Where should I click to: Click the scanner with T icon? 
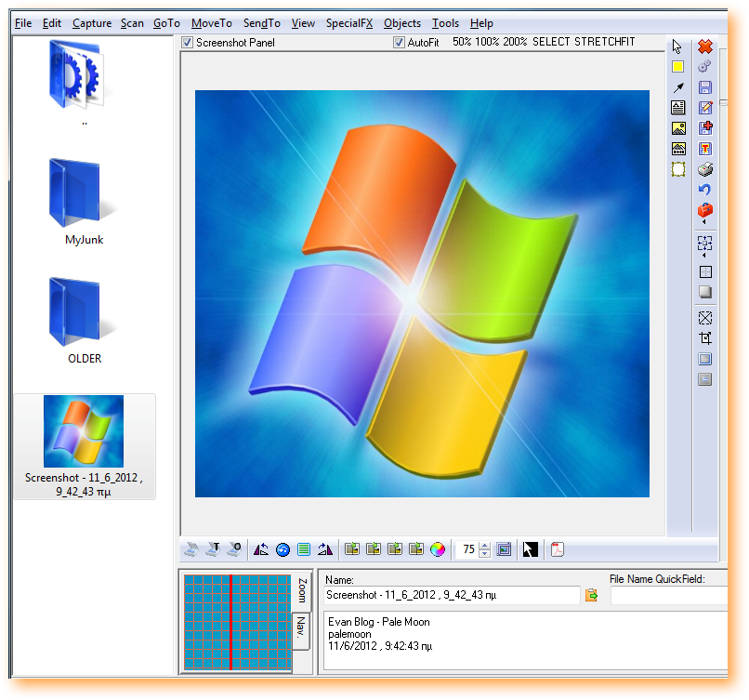213,549
